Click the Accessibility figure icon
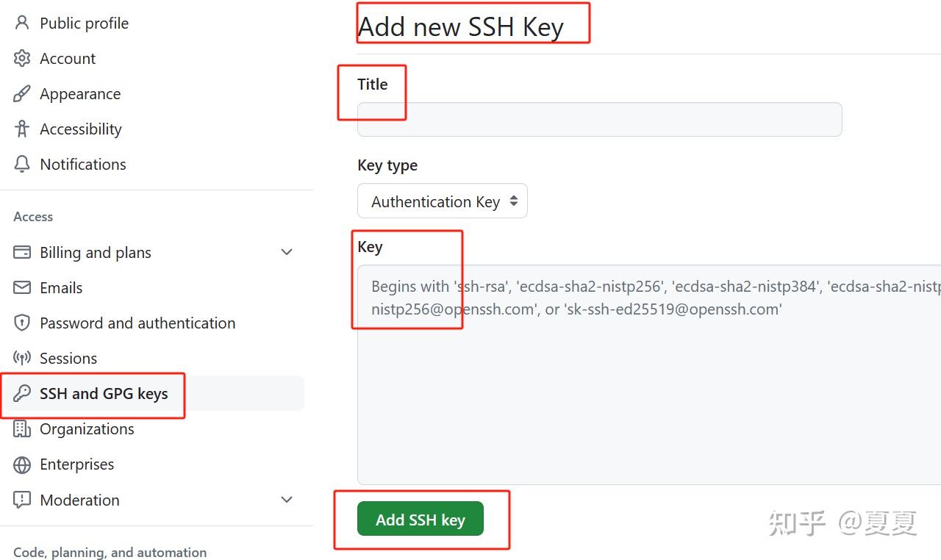Viewport: 941px width, 560px height. (x=22, y=129)
